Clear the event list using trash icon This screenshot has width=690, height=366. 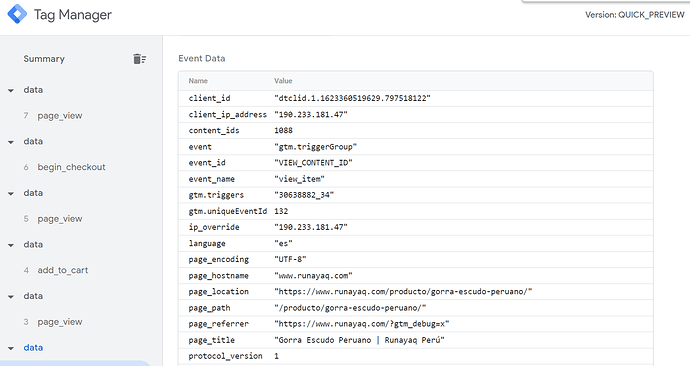(139, 59)
